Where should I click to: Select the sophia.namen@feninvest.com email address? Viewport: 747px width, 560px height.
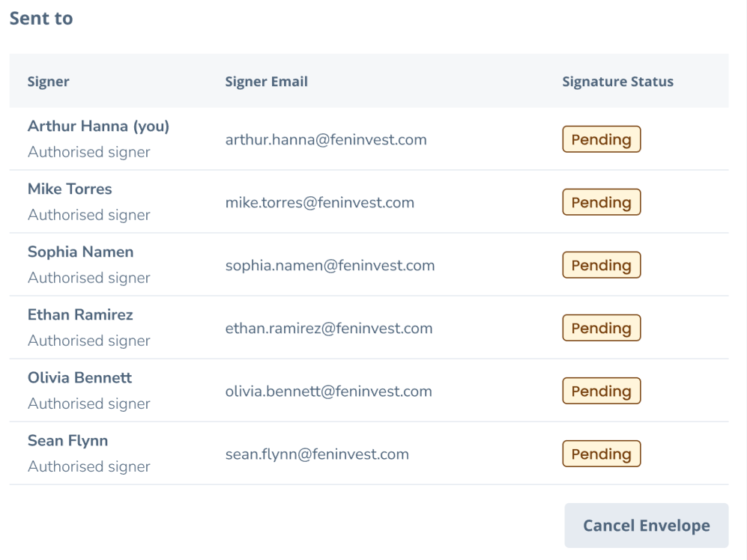pyautogui.click(x=330, y=266)
